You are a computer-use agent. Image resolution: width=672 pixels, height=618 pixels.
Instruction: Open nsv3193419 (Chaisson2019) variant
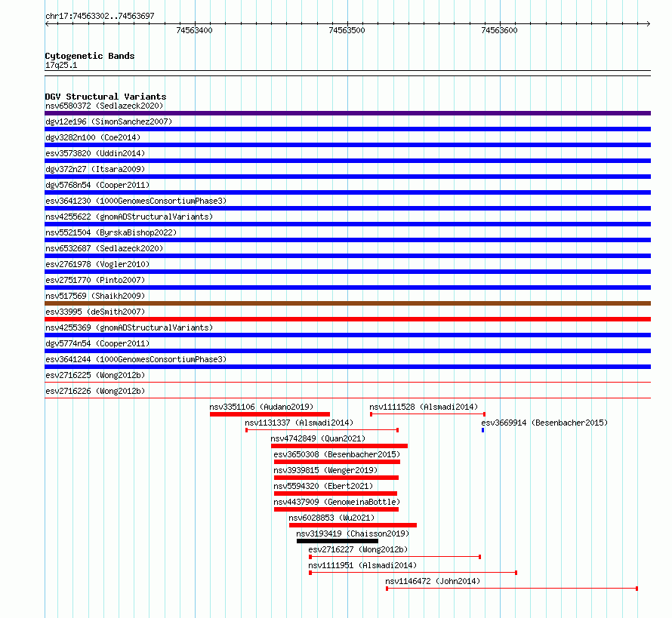[x=353, y=533]
